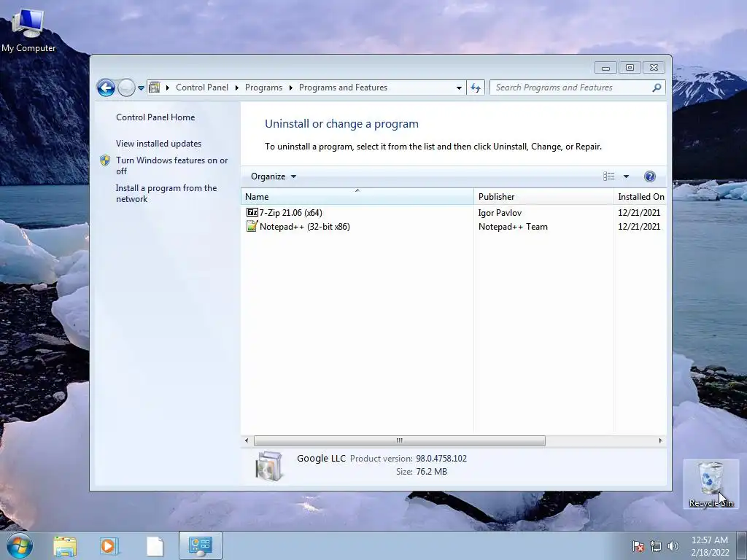Select 7-Zip 21.06 (x64) entry
This screenshot has width=747, height=560.
tap(290, 213)
